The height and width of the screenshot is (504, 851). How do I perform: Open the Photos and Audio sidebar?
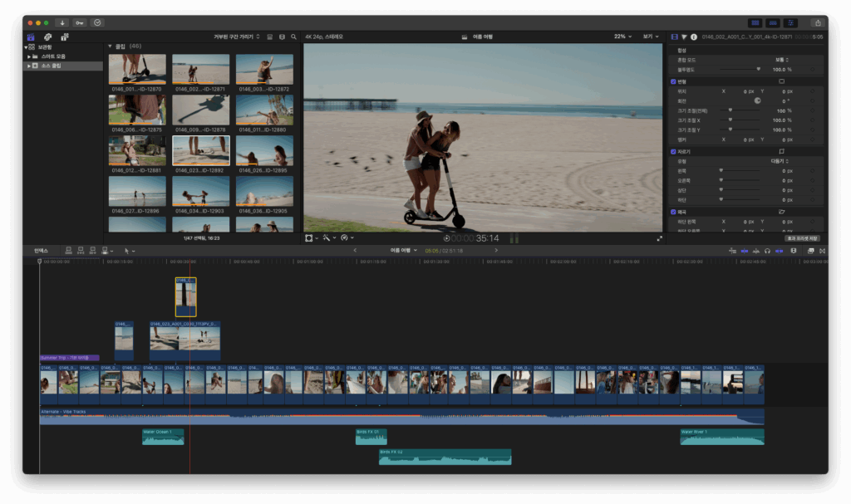pyautogui.click(x=47, y=37)
